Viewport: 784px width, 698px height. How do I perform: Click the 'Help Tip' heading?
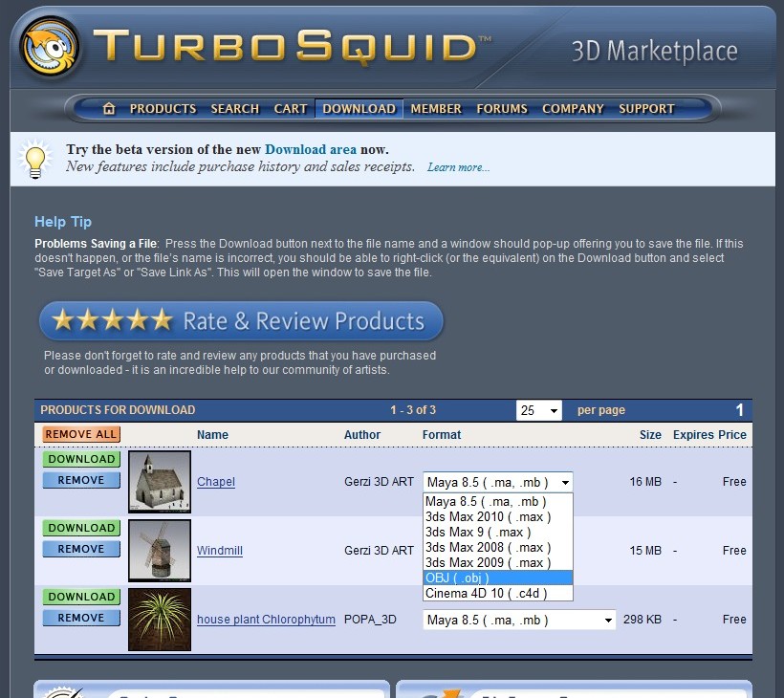click(x=63, y=222)
